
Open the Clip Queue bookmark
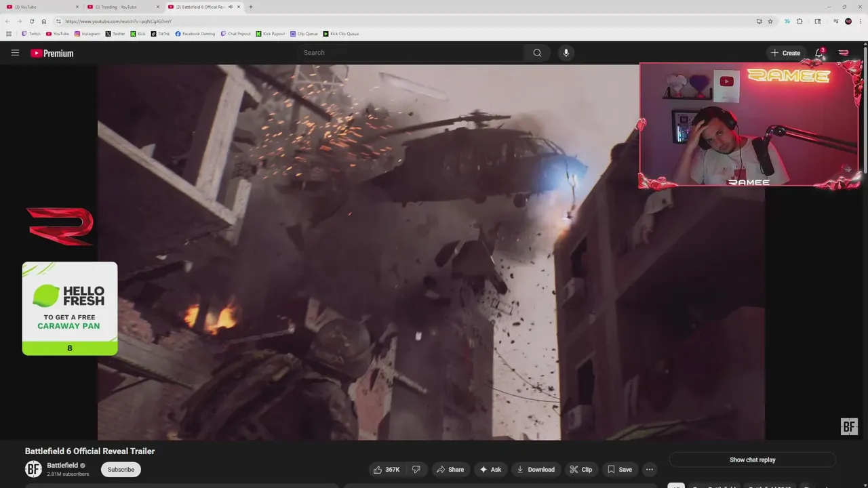tap(304, 33)
